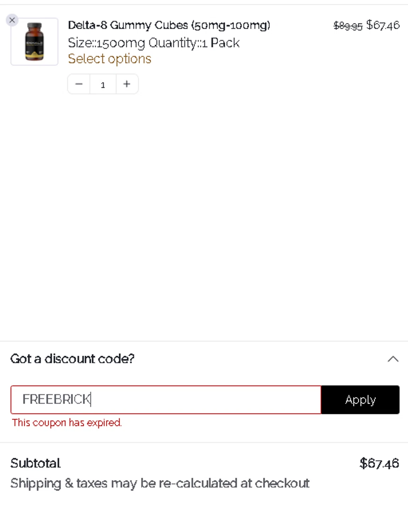This screenshot has height=532, width=408.
Task: Decrease item quantity with minus icon
Action: pos(79,84)
